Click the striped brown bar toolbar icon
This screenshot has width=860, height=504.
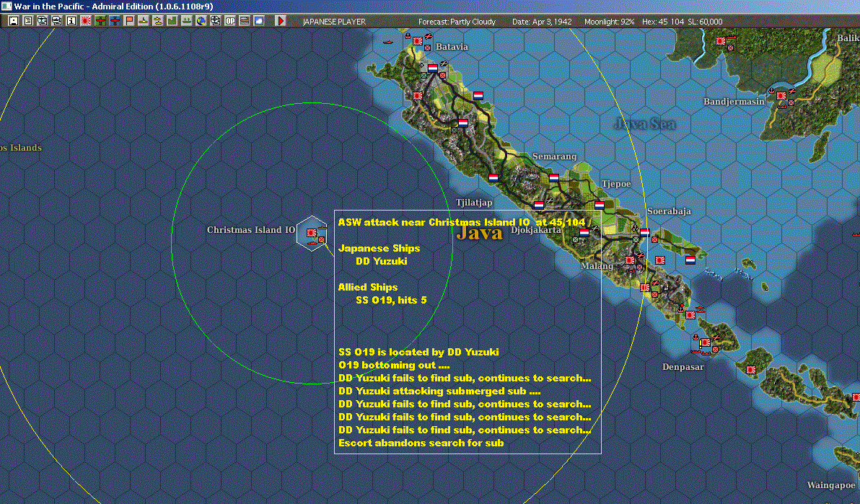click(245, 21)
